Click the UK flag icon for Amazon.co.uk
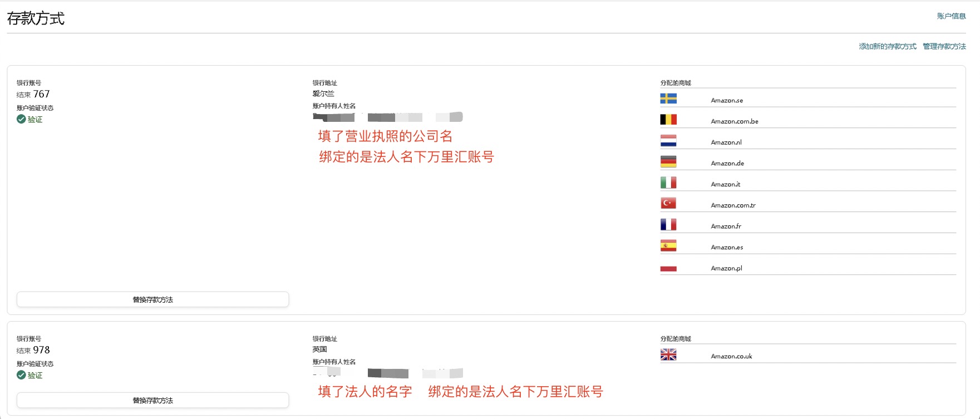This screenshot has height=419, width=980. pyautogui.click(x=668, y=354)
